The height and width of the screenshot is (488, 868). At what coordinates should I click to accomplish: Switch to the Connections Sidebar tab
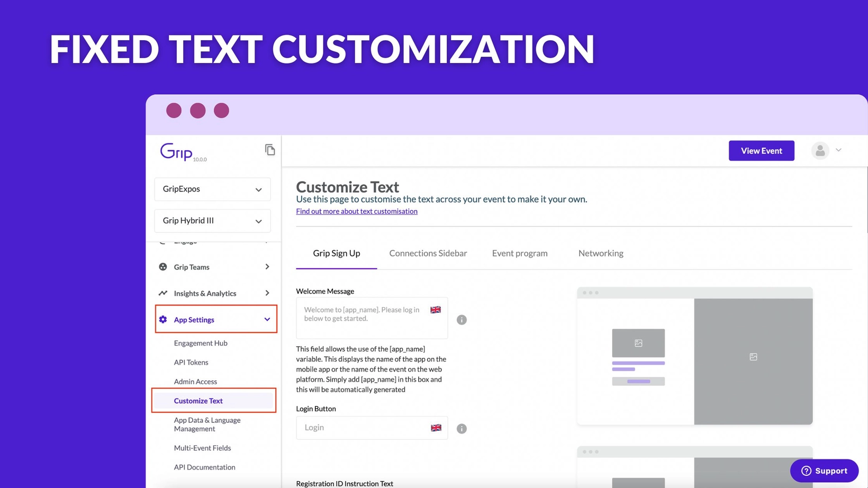(428, 254)
